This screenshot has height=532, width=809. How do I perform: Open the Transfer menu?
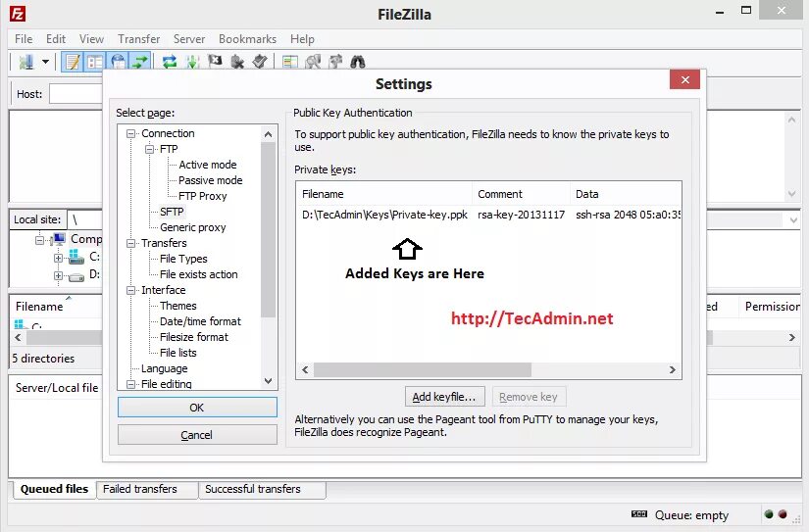[138, 39]
